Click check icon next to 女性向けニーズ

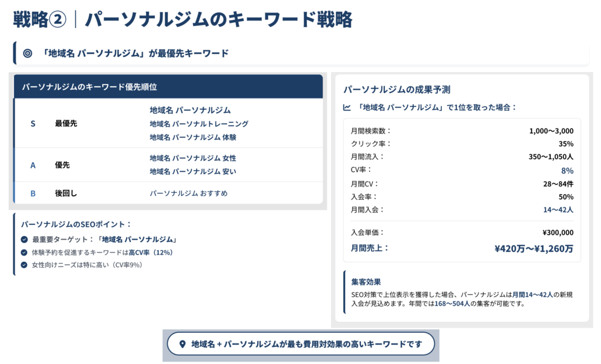[24, 264]
